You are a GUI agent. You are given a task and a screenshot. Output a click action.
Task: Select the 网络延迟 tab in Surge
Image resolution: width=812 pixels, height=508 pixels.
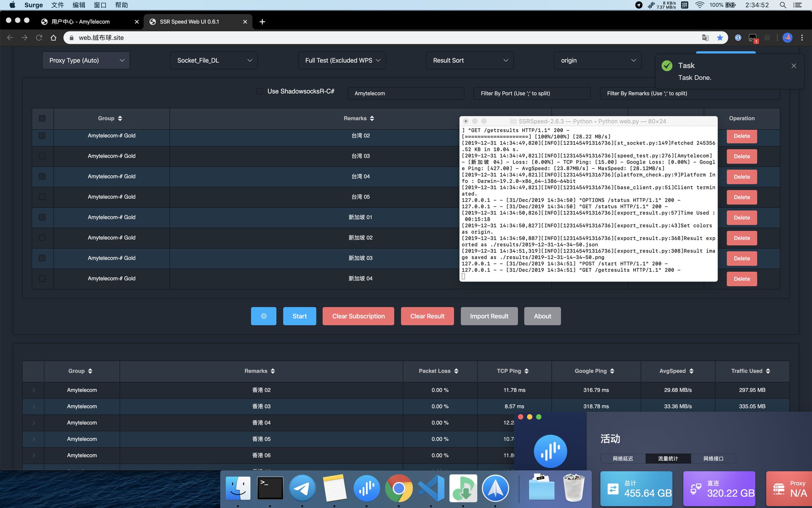coord(622,458)
